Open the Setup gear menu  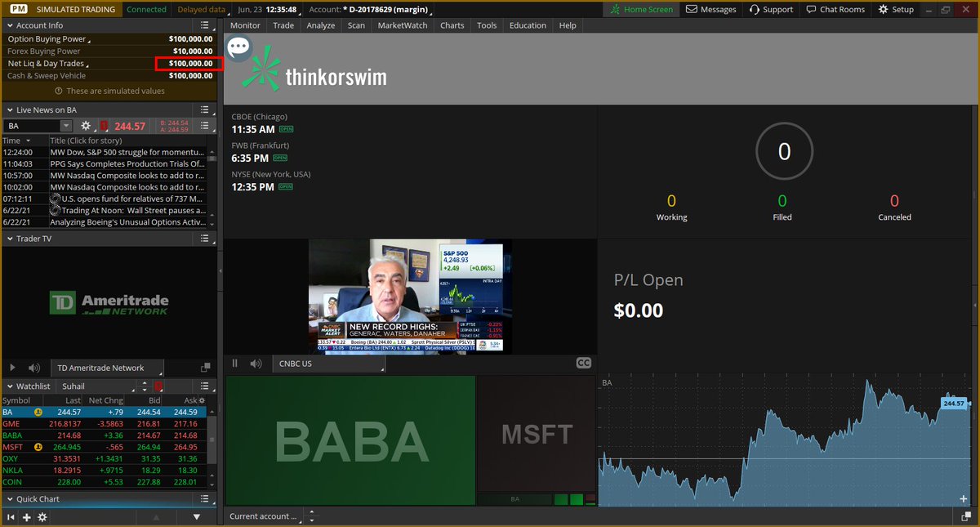tap(897, 10)
